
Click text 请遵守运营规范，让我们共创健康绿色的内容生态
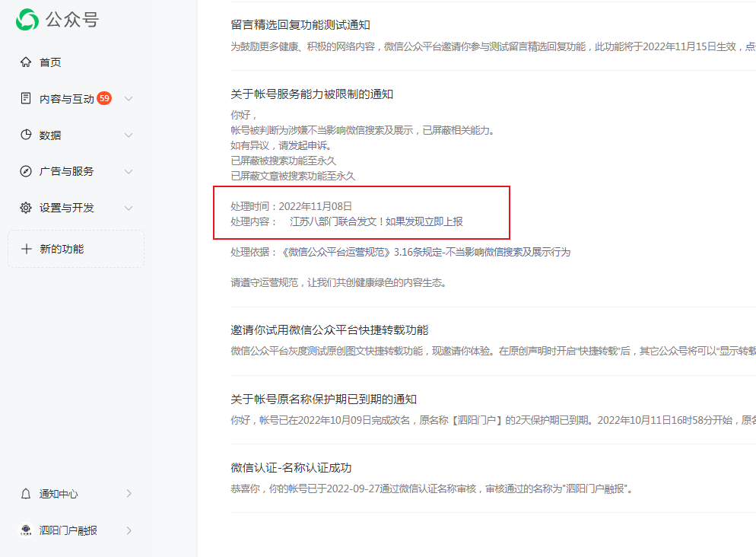coord(338,282)
